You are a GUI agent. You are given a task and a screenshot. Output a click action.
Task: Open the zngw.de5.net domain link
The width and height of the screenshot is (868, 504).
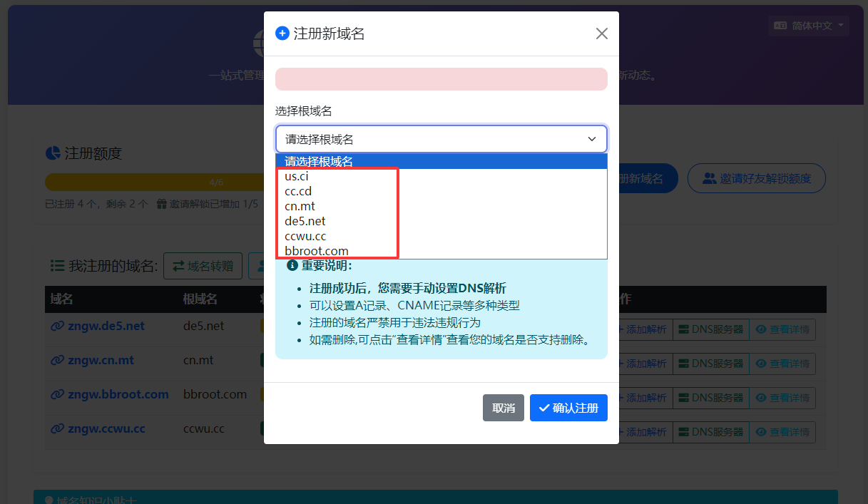click(105, 326)
